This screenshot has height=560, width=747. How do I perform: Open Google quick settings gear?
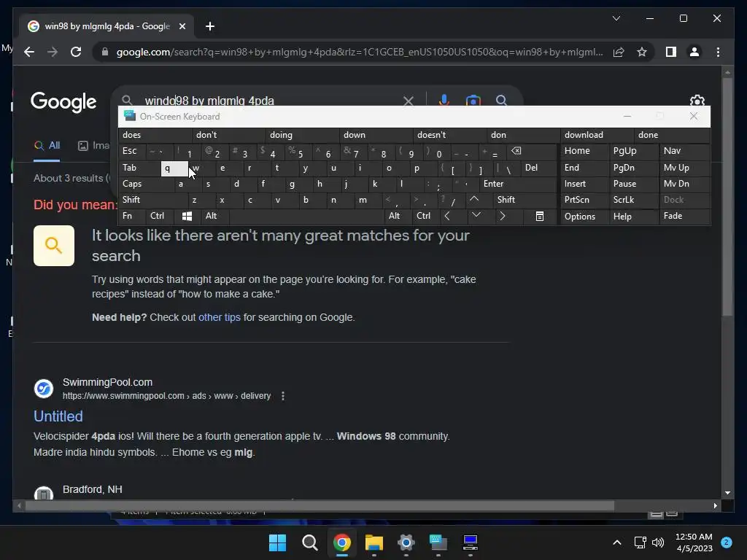point(697,101)
